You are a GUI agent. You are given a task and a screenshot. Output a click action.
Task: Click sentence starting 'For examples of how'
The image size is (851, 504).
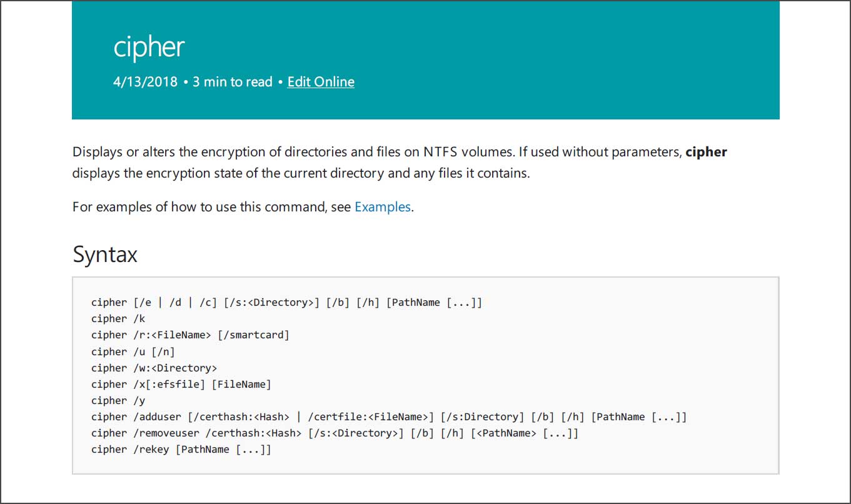pyautogui.click(x=243, y=207)
